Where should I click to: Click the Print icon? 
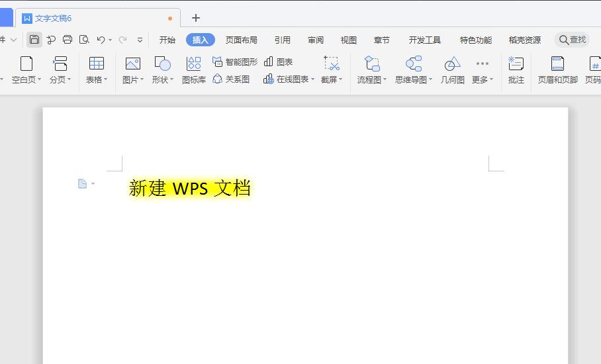pyautogui.click(x=68, y=40)
